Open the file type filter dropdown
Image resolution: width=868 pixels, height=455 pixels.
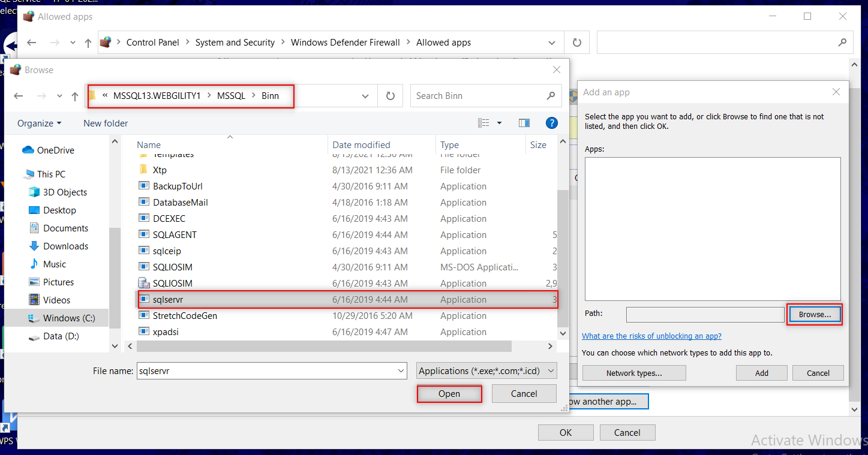487,371
